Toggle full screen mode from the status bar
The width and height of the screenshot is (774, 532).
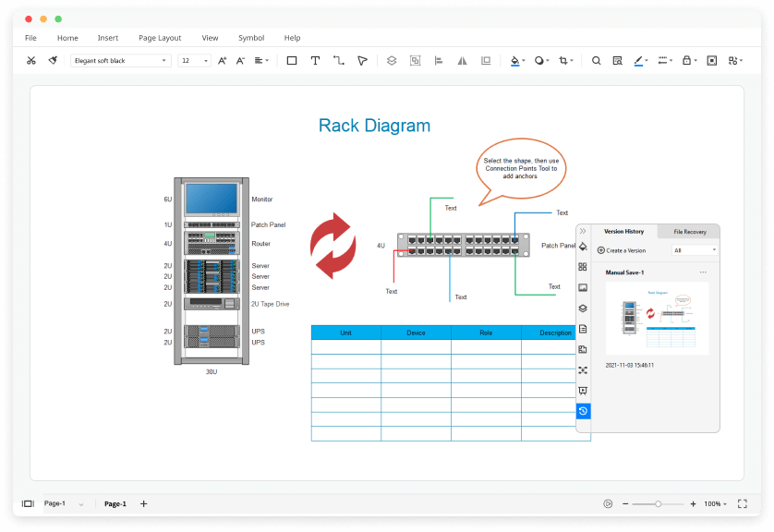(742, 503)
